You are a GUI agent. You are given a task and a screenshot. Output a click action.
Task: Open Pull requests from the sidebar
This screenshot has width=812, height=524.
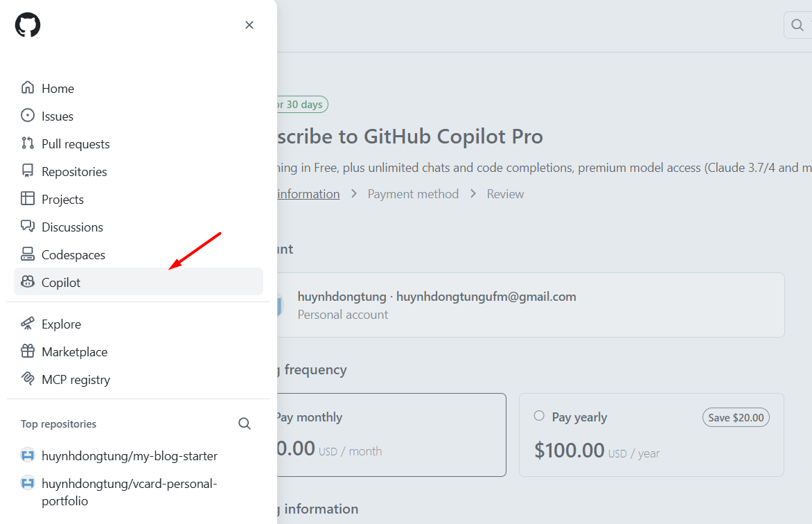coord(72,143)
